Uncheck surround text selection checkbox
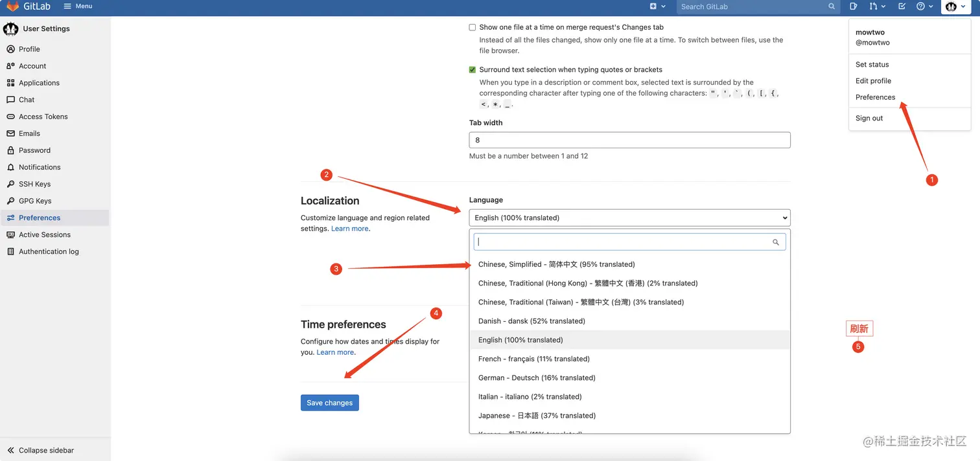Image resolution: width=980 pixels, height=461 pixels. (472, 70)
